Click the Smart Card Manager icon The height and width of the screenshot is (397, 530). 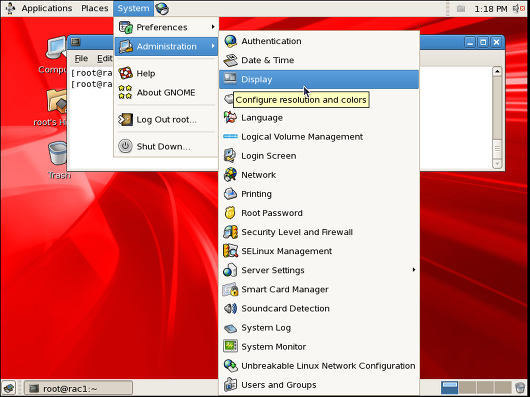231,289
